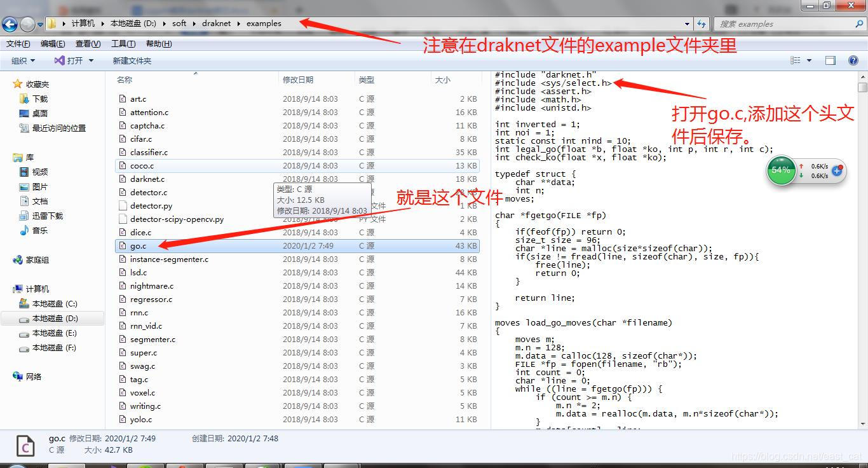The width and height of the screenshot is (868, 468).
Task: Expand the arrow next to 打开 button
Action: 91,60
